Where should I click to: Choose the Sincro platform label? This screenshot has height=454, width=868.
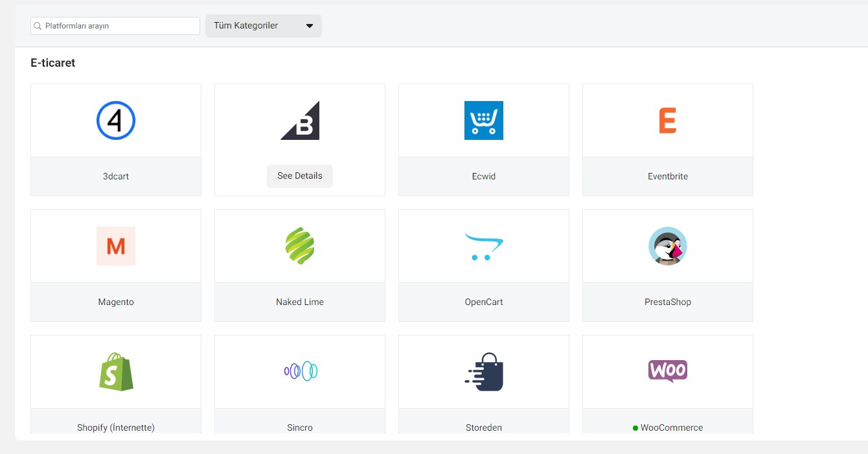click(300, 427)
